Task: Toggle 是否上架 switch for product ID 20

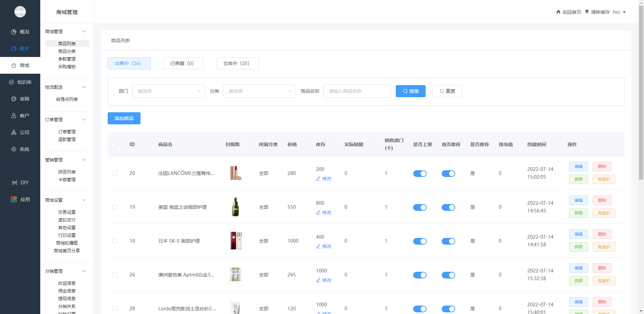Action: (x=420, y=174)
